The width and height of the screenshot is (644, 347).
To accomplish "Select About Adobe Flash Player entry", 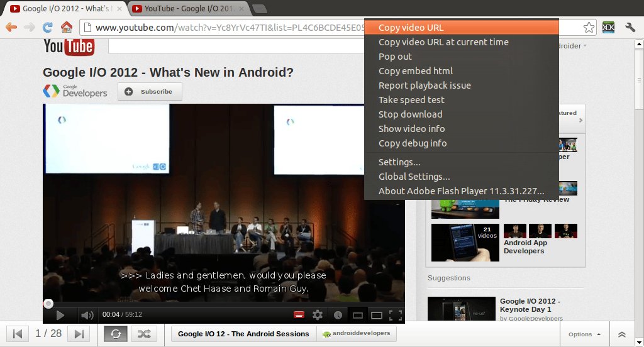I will coord(461,191).
